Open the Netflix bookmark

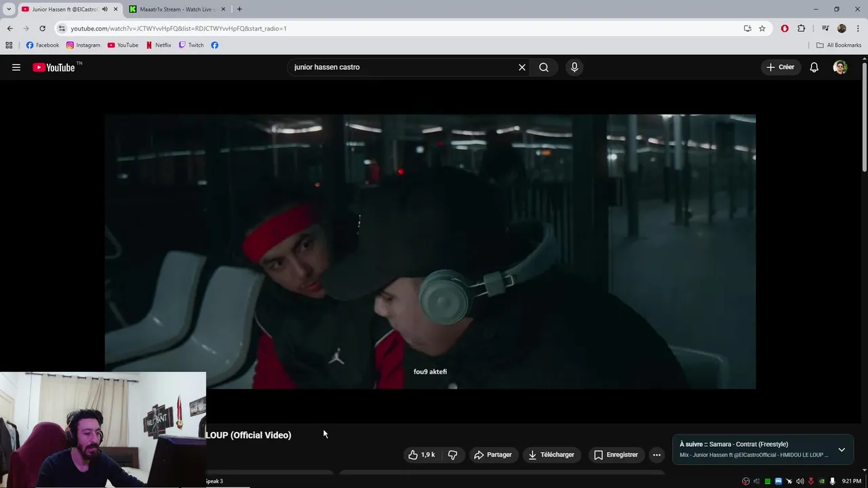coord(159,45)
